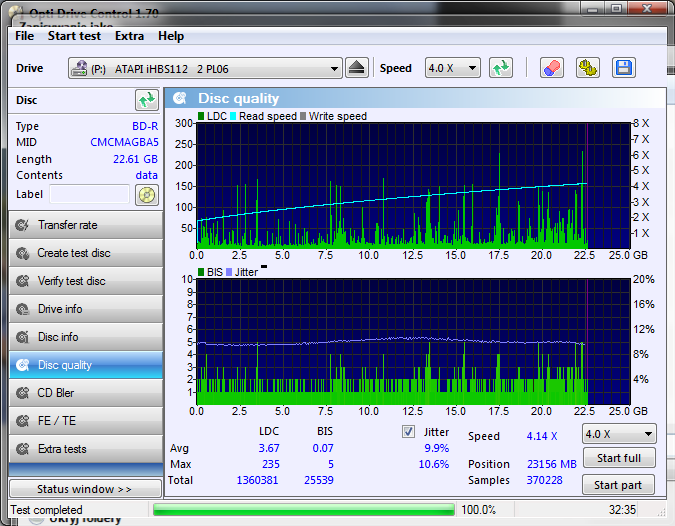Click the elapsed time 32:35 in status bar
Image resolution: width=675 pixels, height=526 pixels.
click(622, 510)
